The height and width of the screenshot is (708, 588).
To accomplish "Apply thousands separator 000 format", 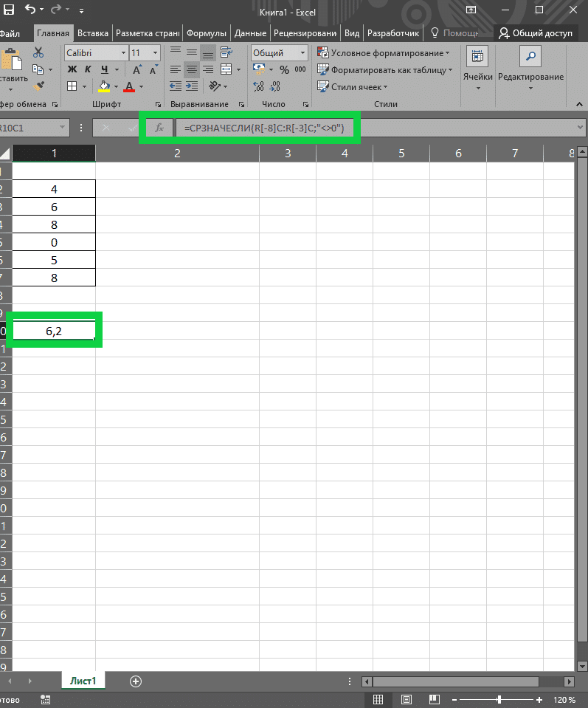I will coord(300,69).
